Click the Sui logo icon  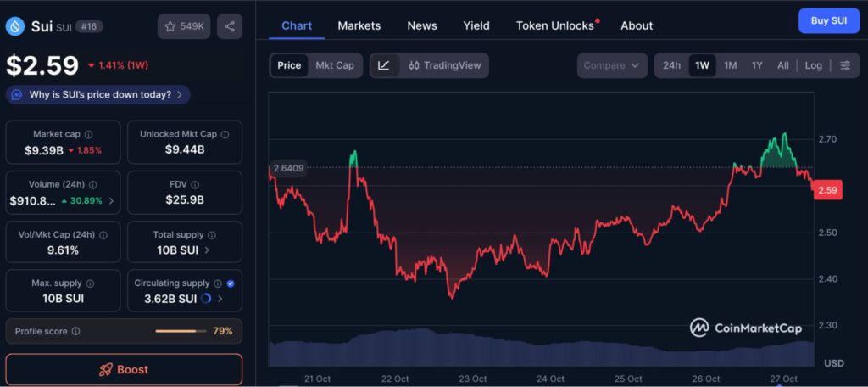(15, 26)
